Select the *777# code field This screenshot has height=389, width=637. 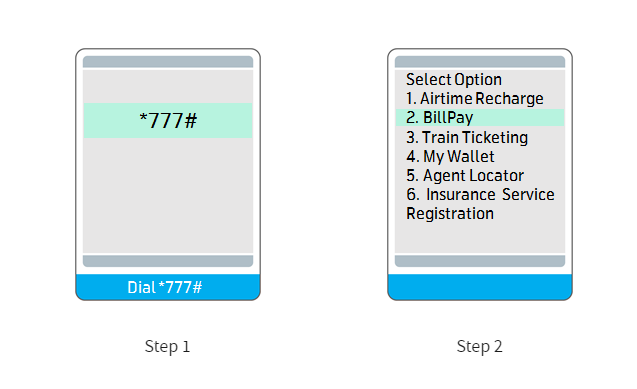click(x=168, y=121)
